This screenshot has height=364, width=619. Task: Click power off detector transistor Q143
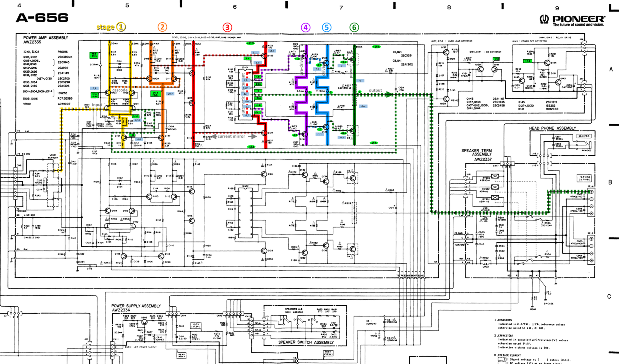coord(522,80)
